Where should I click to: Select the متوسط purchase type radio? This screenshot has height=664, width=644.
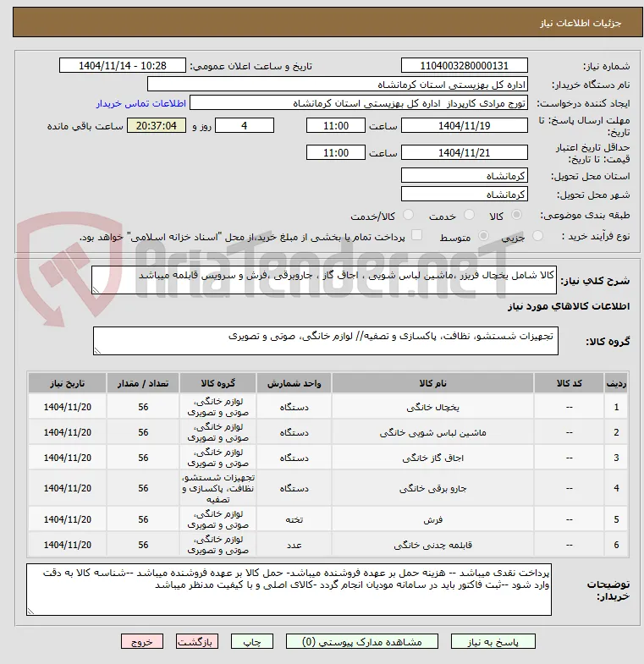click(483, 236)
